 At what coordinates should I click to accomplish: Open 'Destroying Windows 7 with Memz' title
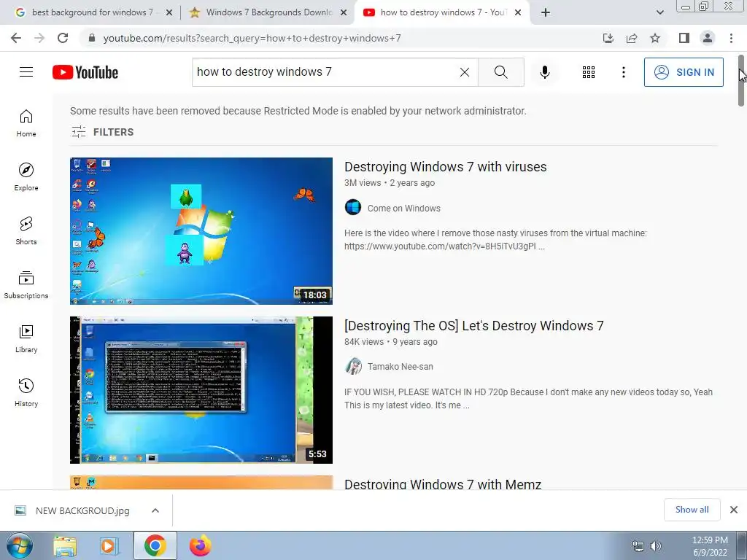(443, 484)
